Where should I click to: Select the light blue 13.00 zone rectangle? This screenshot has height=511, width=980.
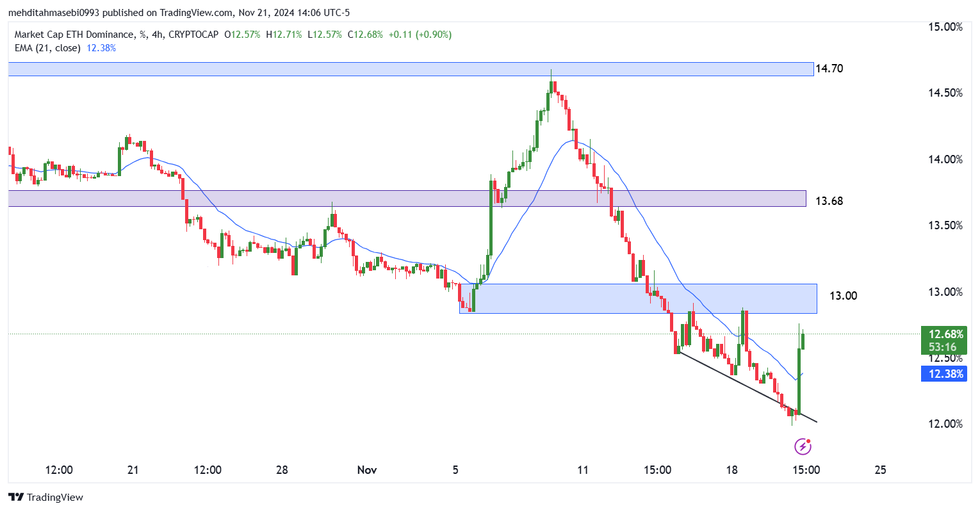[638, 298]
